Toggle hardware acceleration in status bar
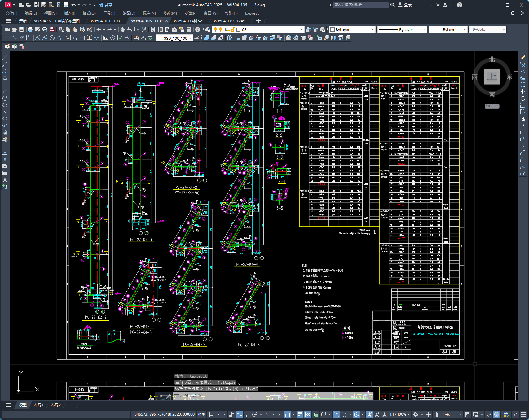 tap(497, 414)
